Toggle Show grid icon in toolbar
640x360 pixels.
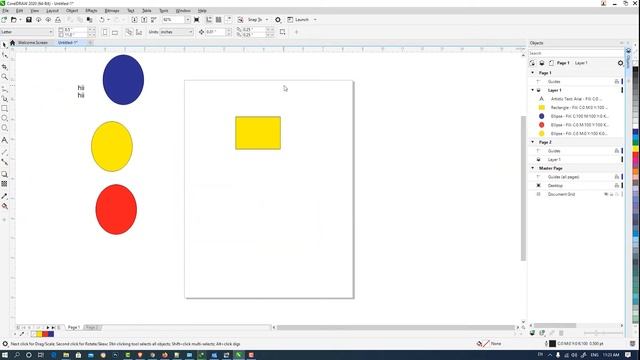[x=219, y=20]
